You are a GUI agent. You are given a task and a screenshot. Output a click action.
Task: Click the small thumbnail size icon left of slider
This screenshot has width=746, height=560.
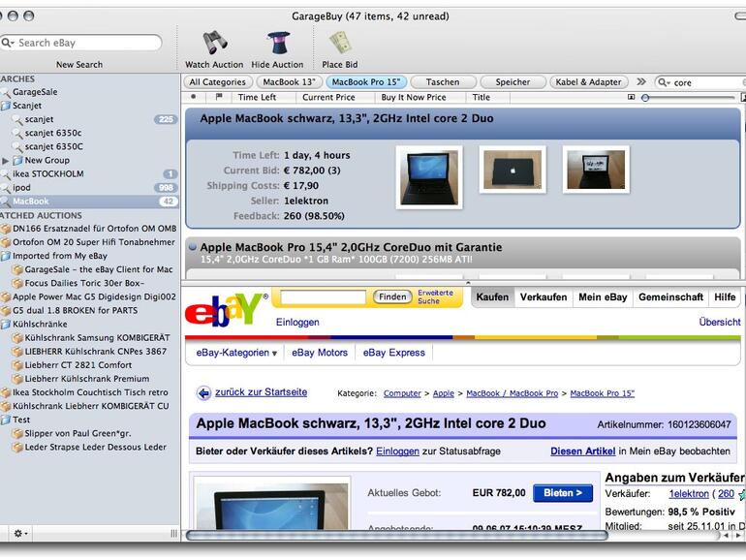pos(632,97)
